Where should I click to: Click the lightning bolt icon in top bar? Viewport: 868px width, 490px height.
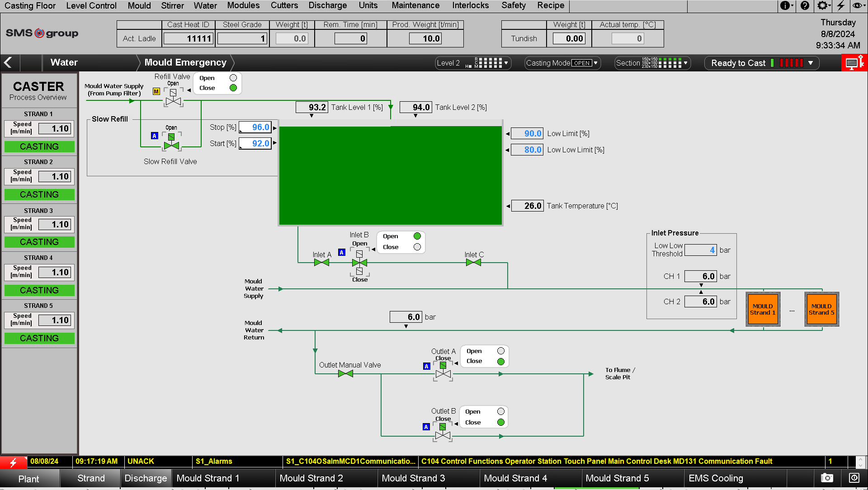[x=840, y=5]
